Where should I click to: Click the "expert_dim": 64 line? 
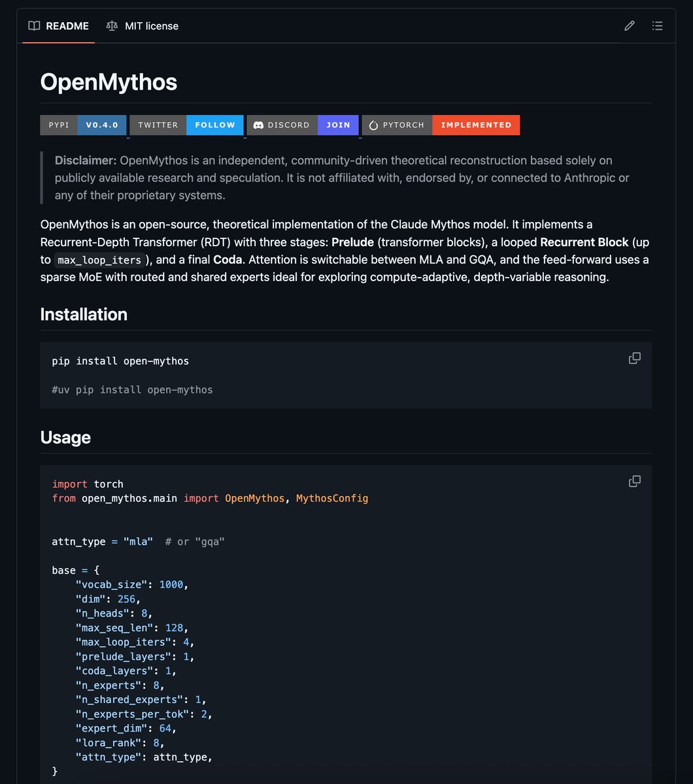(126, 728)
